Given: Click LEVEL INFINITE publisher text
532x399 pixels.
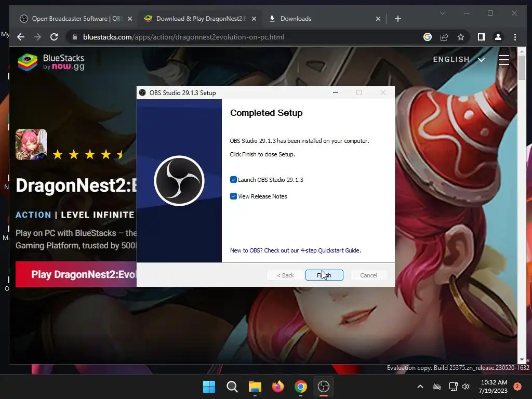Looking at the screenshot, I should (98, 215).
